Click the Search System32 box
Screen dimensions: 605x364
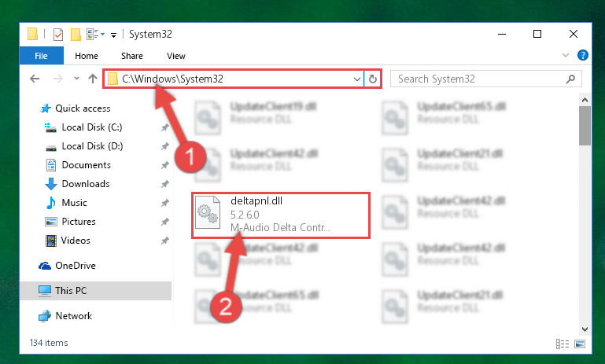(x=485, y=79)
